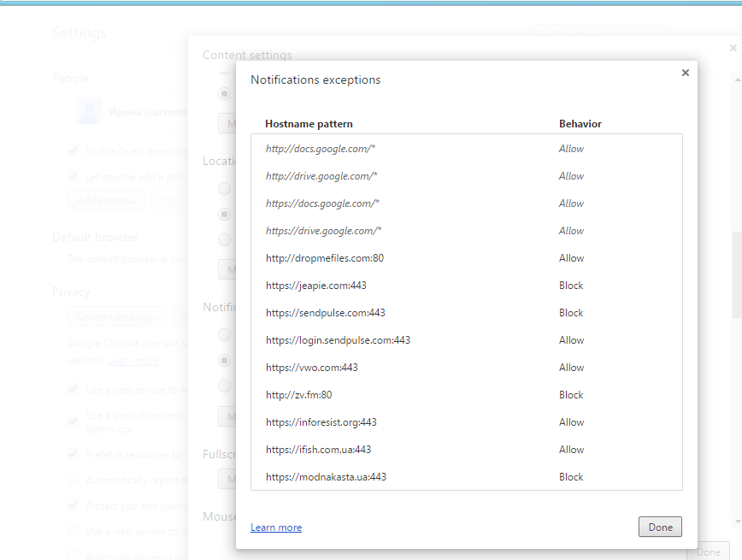Pick the https://vwo.com:443 entry

tap(311, 368)
